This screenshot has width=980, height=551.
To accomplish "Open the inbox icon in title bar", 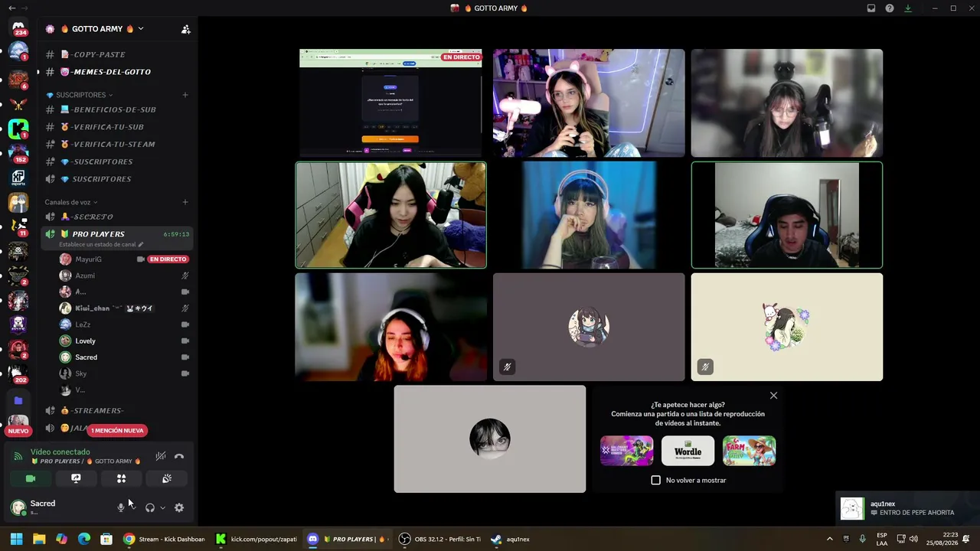I will 871,8.
